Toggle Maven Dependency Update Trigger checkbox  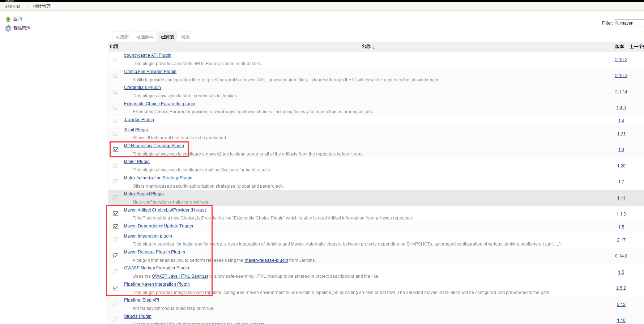point(116,226)
